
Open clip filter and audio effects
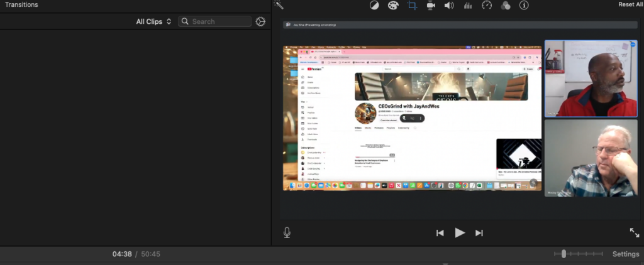coord(506,6)
